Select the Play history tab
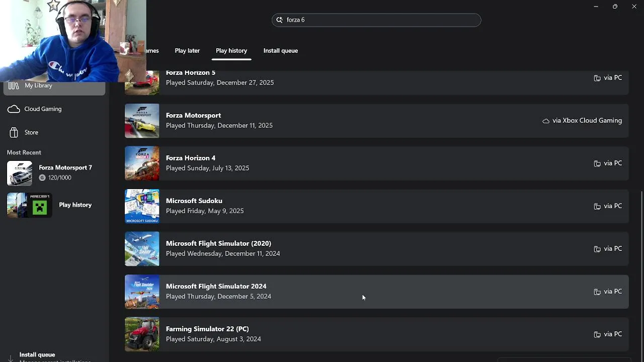Screen dimensions: 644x362 tap(231, 51)
